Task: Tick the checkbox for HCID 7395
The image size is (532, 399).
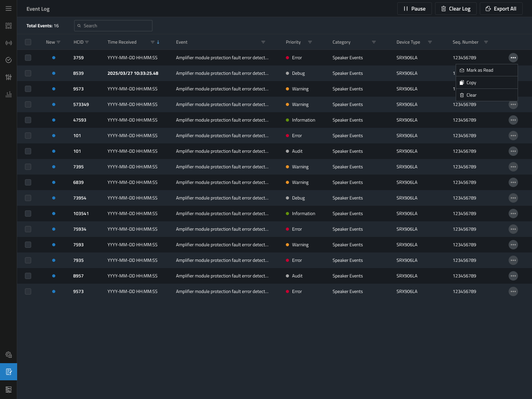Action: tap(28, 167)
